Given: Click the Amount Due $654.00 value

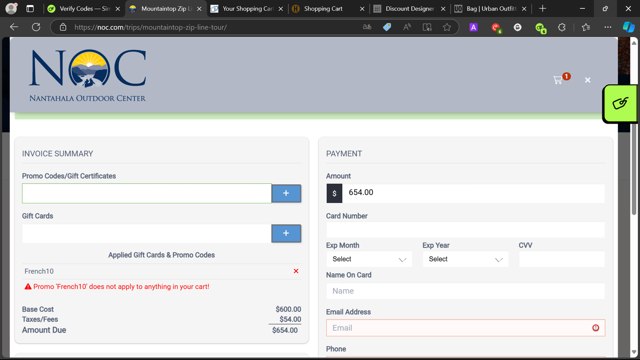Looking at the screenshot, I should tap(285, 330).
